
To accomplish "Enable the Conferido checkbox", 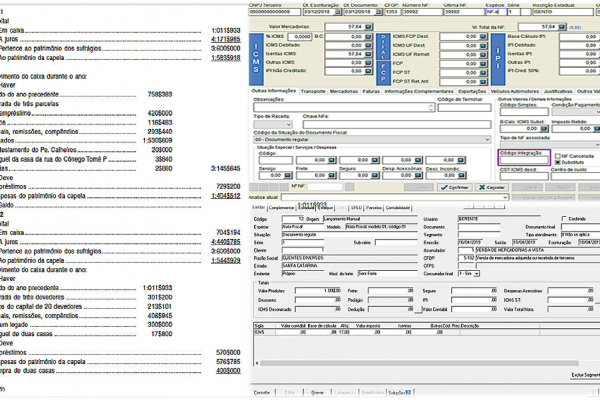I will 563,217.
